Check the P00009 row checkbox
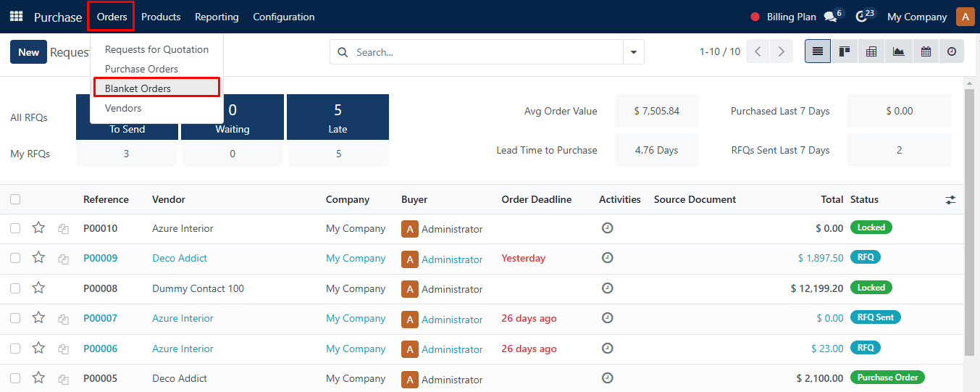 [x=15, y=258]
